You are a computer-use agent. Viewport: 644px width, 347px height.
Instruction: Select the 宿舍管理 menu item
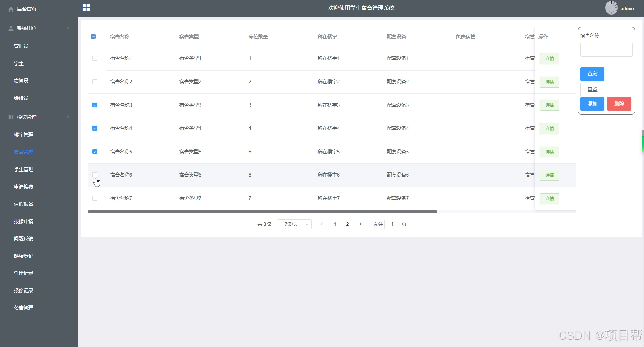point(23,152)
